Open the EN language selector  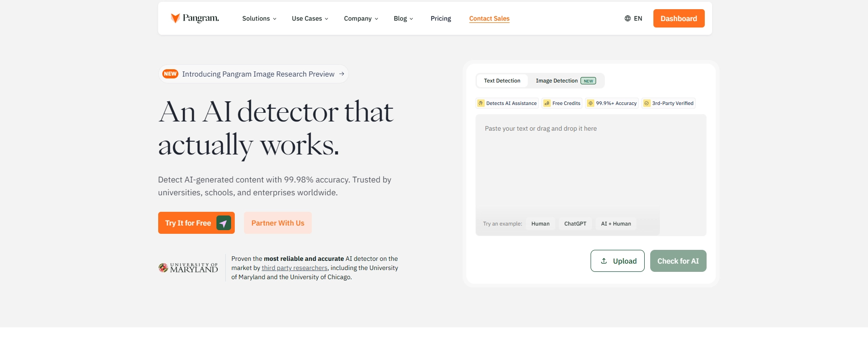tap(633, 18)
